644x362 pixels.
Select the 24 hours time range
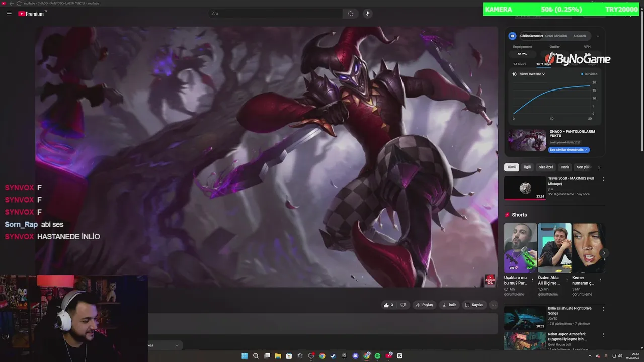pos(520,64)
